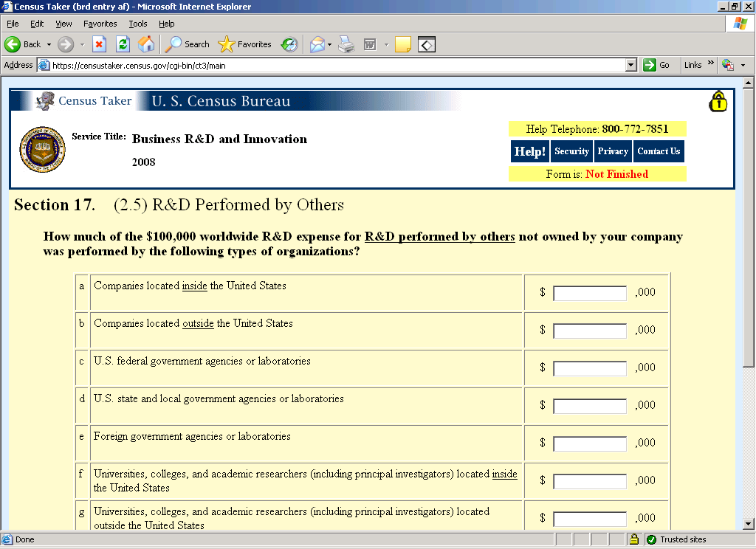Click the browser Back button
The height and width of the screenshot is (549, 756).
coord(22,44)
